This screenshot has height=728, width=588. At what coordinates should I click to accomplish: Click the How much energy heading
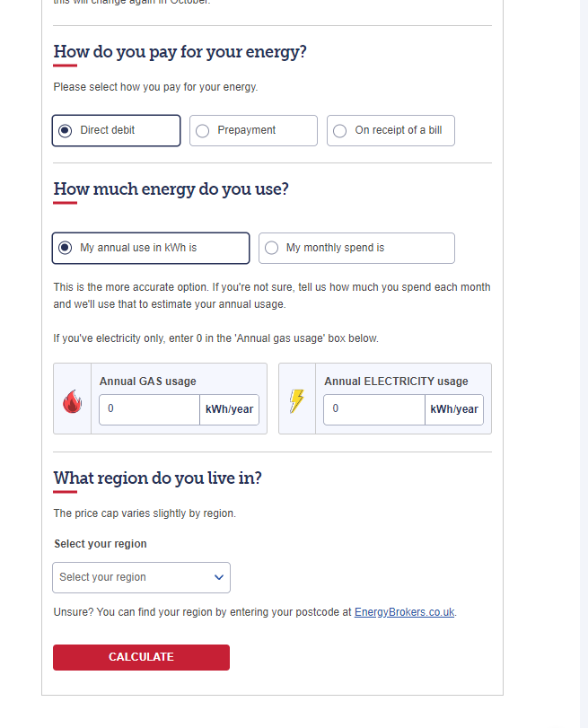click(171, 189)
